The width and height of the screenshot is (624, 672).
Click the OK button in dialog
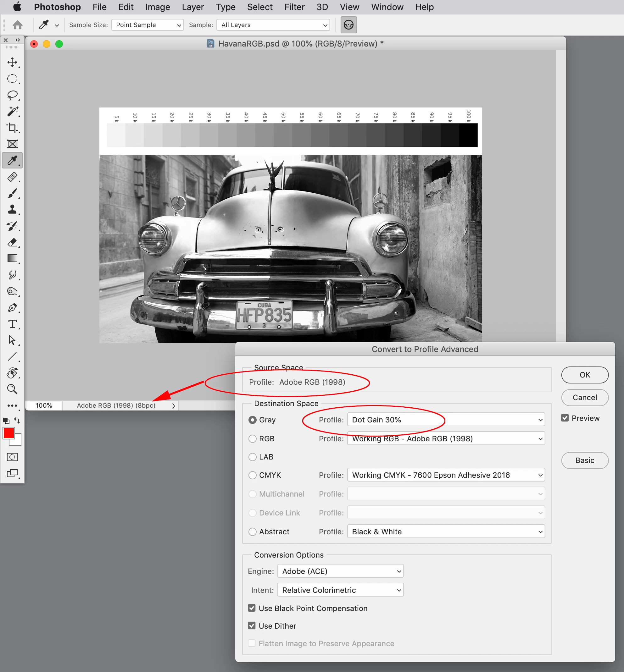pos(584,375)
